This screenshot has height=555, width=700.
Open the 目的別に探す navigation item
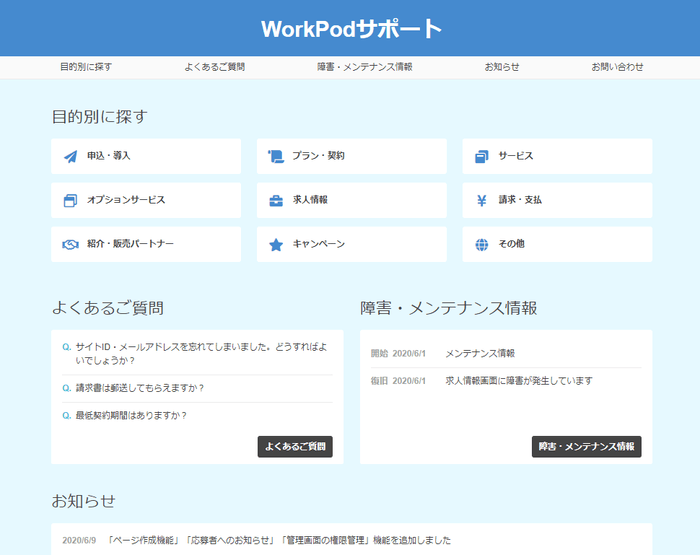pos(86,67)
